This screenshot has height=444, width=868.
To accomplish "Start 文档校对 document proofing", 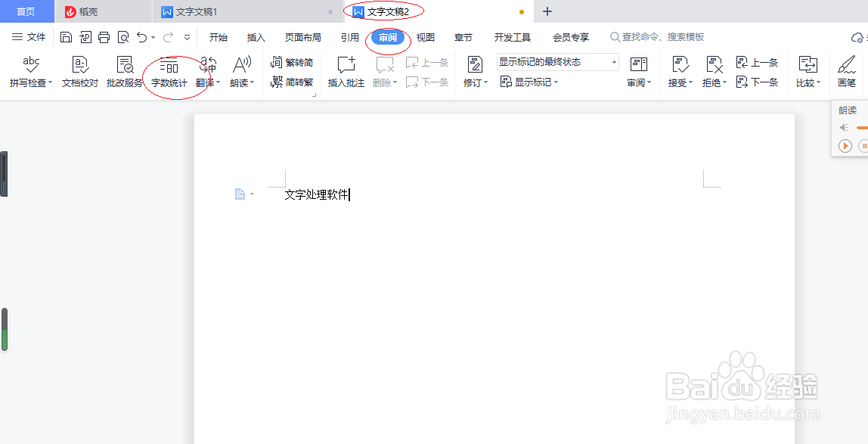I will click(79, 72).
